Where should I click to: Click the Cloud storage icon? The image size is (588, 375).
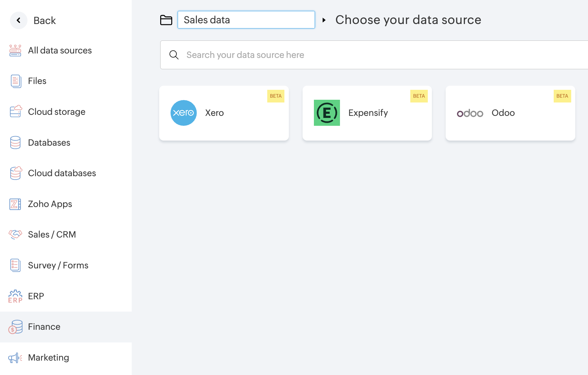pos(15,112)
